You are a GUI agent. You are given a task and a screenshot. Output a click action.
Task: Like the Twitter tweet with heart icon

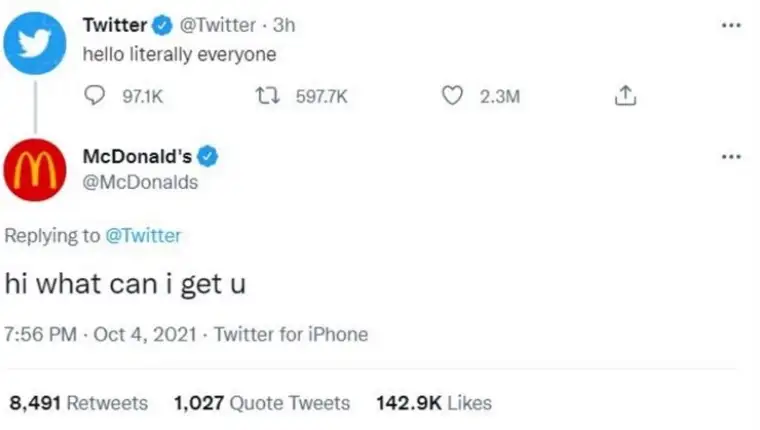tap(452, 96)
